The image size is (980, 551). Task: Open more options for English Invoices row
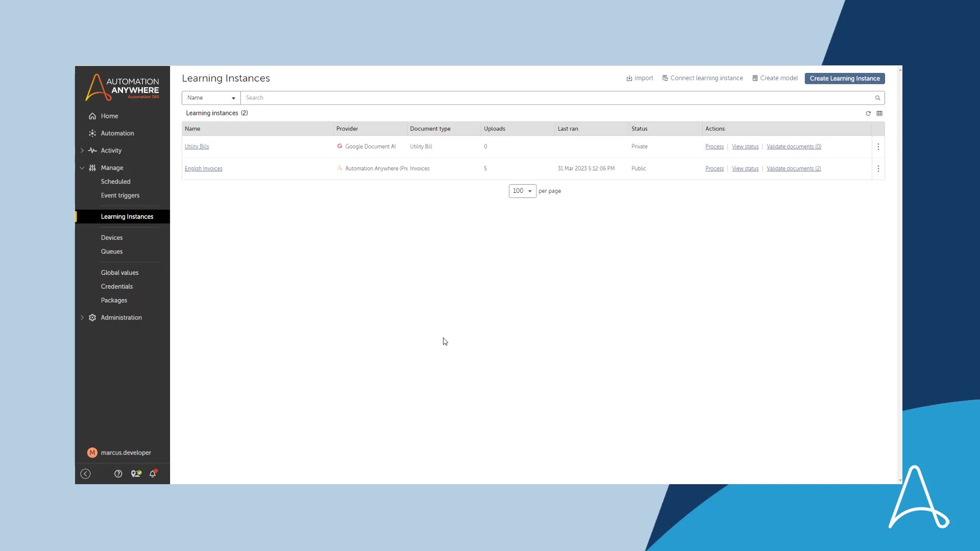[x=878, y=169]
